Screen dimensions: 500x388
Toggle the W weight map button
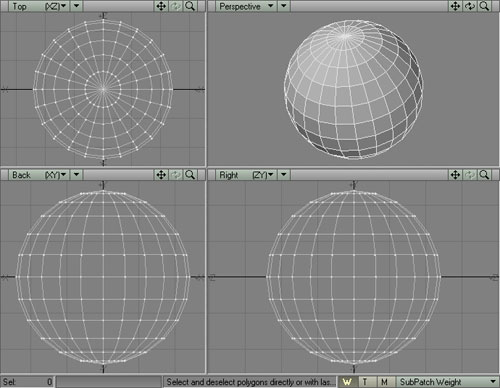[347, 382]
